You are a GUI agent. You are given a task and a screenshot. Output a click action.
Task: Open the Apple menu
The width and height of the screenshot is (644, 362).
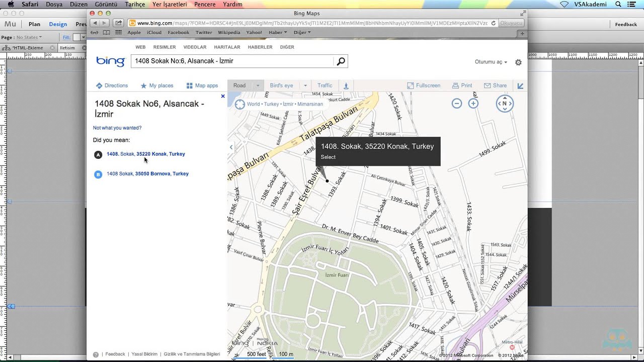[11, 5]
